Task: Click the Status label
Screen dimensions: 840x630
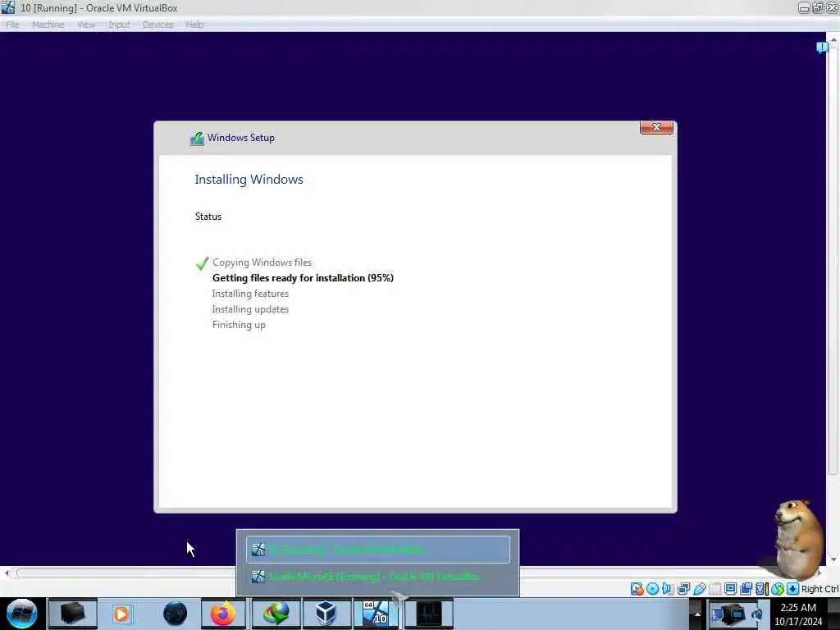Action: 208,217
